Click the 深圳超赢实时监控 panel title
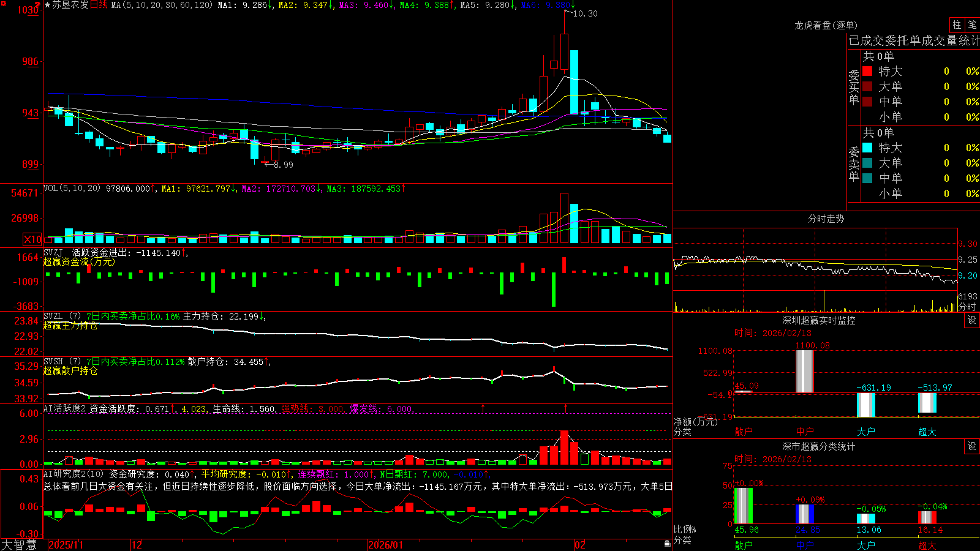980x551 pixels. tap(818, 320)
